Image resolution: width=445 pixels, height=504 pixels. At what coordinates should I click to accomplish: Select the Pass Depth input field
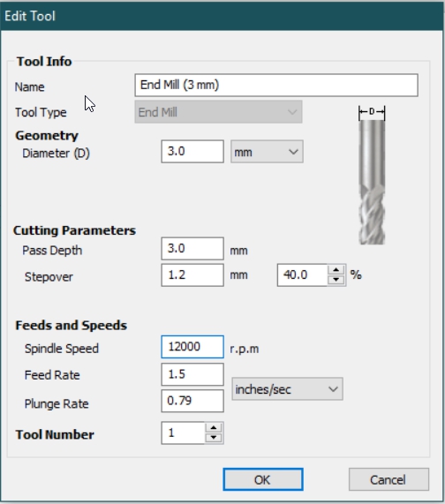(192, 249)
